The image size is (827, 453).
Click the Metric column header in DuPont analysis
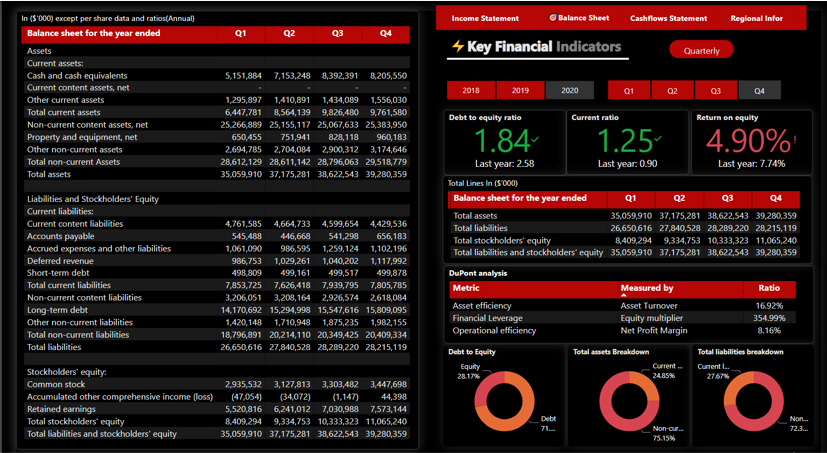point(466,288)
